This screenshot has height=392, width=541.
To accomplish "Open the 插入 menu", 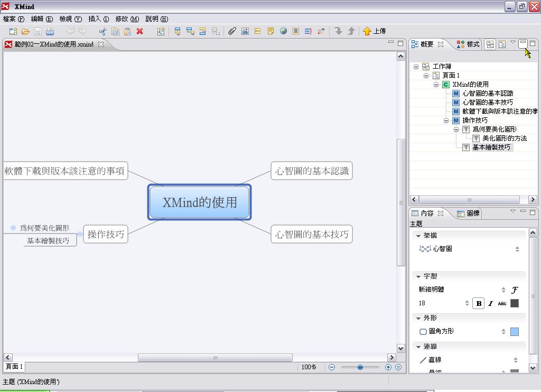I will 99,19.
